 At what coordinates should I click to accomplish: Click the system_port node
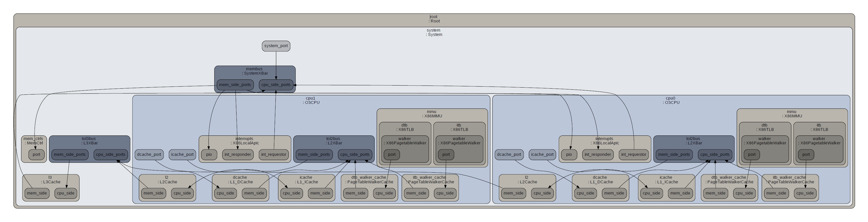pyautogui.click(x=276, y=46)
